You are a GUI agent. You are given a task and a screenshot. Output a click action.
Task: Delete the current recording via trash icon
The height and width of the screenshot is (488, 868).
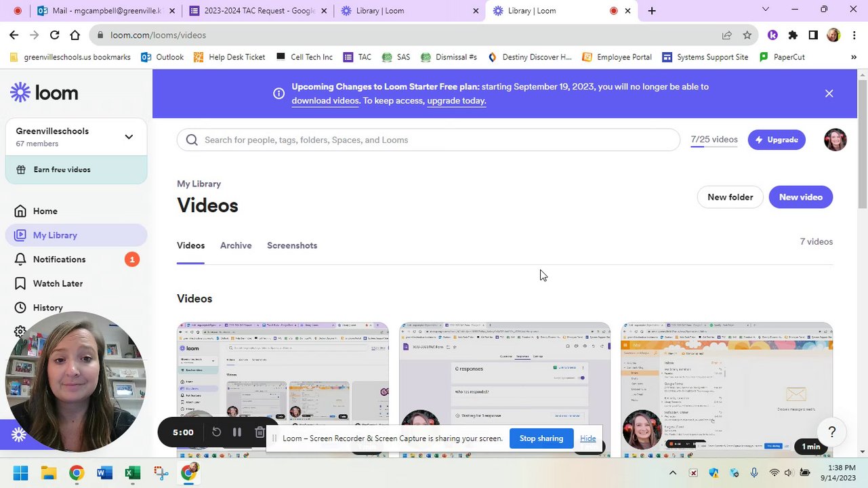point(260,432)
